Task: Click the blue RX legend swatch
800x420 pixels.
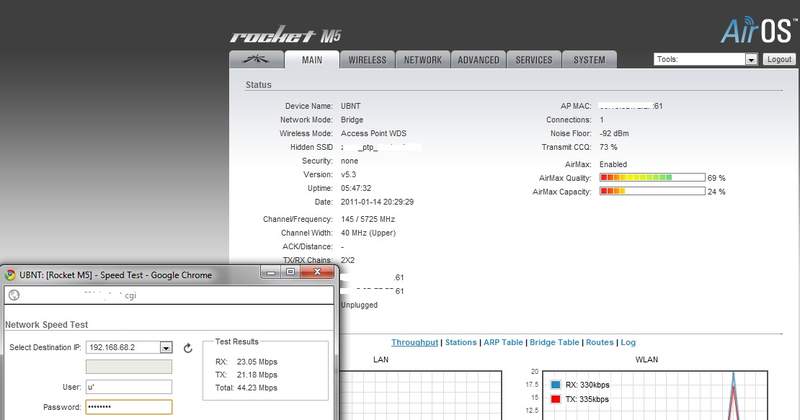Action: point(556,385)
